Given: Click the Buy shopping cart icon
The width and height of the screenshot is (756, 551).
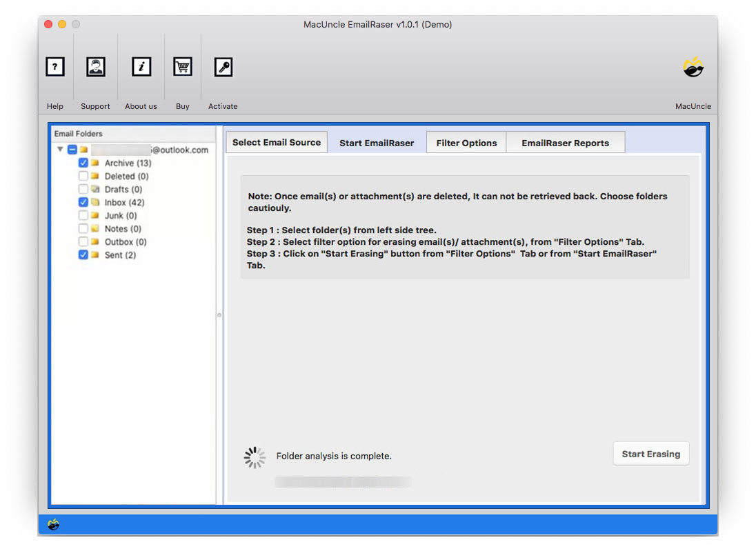Looking at the screenshot, I should pos(182,66).
